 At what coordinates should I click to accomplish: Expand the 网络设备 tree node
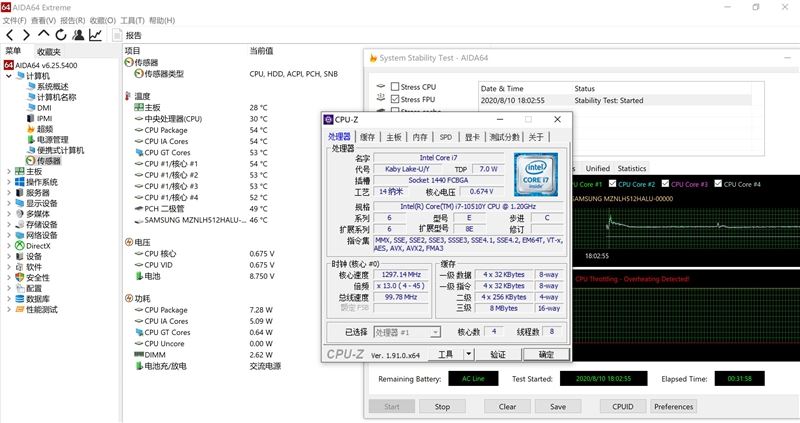point(9,235)
